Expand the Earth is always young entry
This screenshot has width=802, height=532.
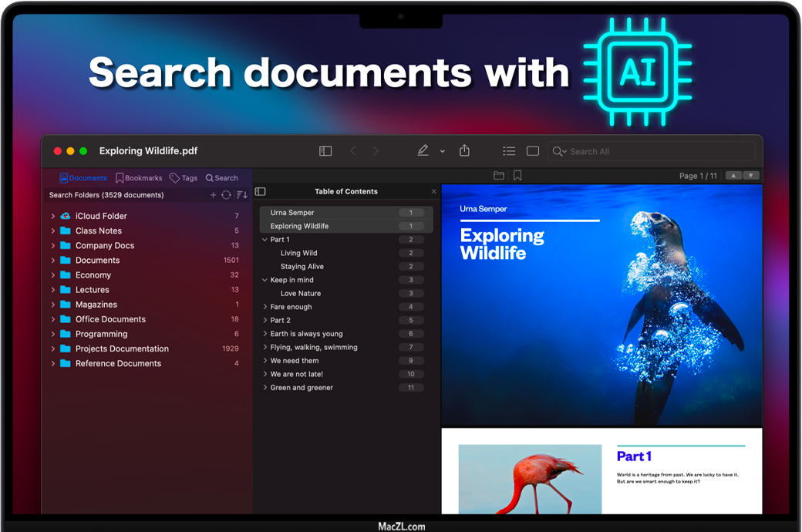[x=265, y=334]
